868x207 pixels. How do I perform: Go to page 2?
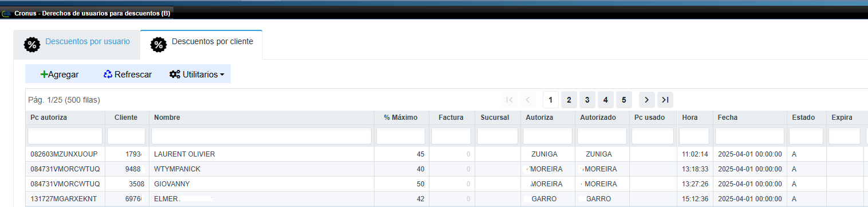569,100
